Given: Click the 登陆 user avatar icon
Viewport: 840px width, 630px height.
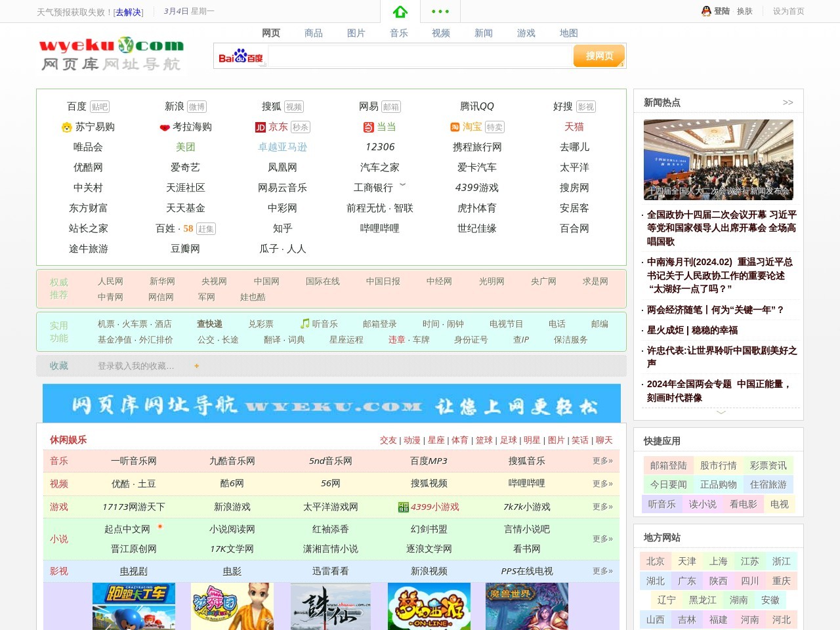Looking at the screenshot, I should tap(706, 11).
